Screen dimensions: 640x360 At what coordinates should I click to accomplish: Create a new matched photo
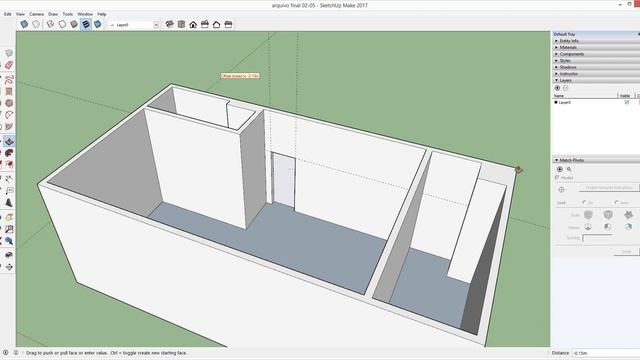point(560,169)
